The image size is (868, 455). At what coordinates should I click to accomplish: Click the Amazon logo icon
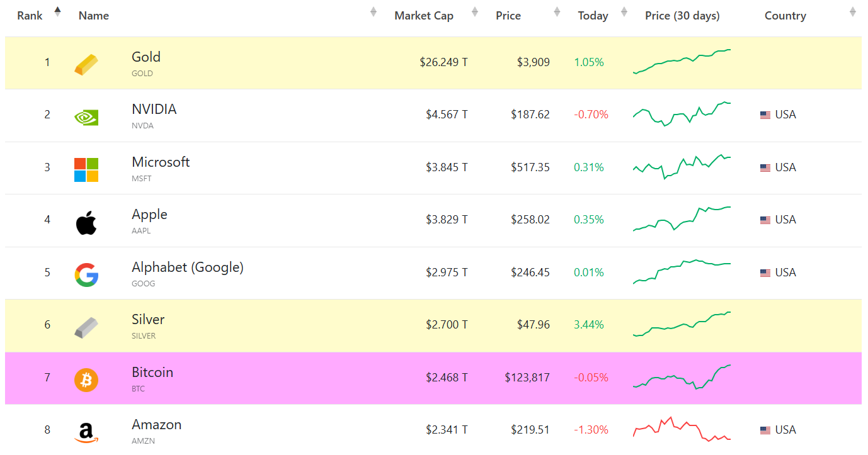(x=86, y=433)
